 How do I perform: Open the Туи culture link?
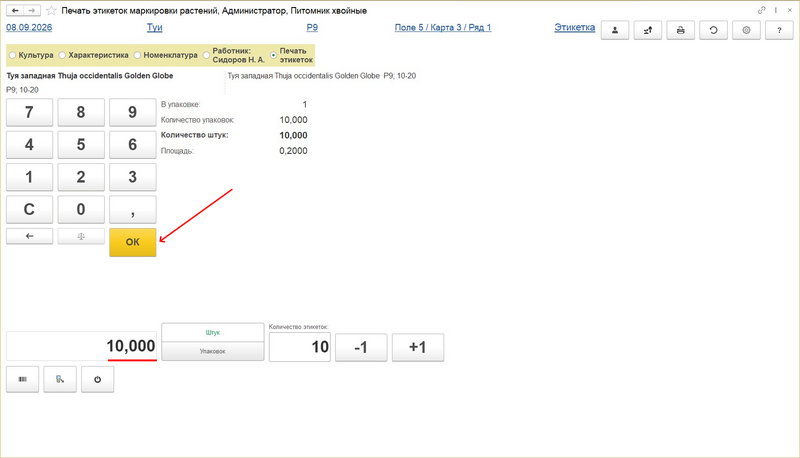(155, 28)
